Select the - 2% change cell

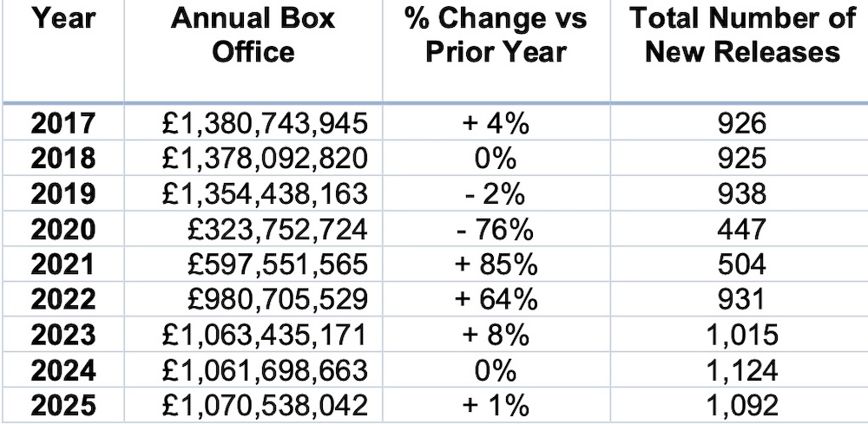click(496, 194)
